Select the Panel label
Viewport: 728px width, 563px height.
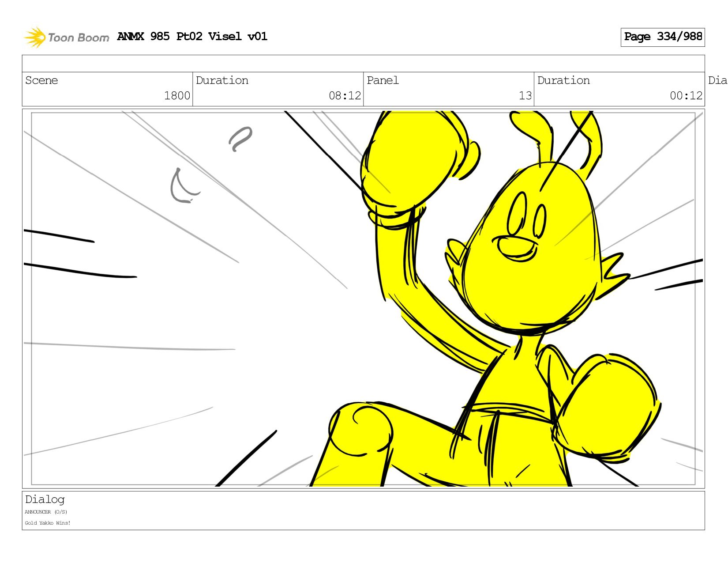click(x=383, y=80)
